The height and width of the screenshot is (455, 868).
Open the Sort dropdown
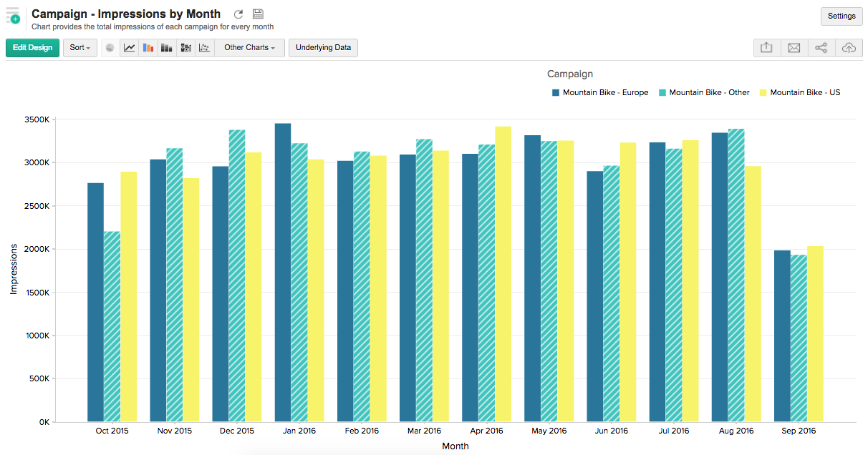pos(79,48)
